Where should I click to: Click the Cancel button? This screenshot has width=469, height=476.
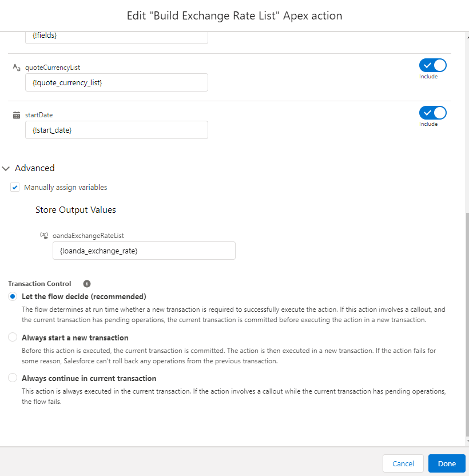(x=403, y=463)
